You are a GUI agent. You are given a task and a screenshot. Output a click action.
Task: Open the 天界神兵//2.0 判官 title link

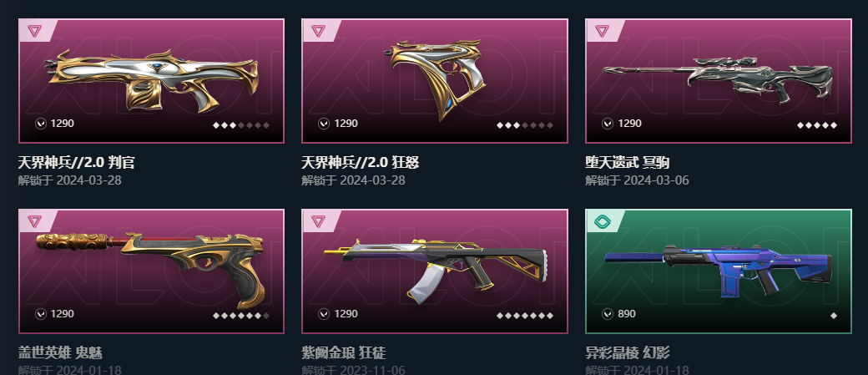[x=77, y=162]
